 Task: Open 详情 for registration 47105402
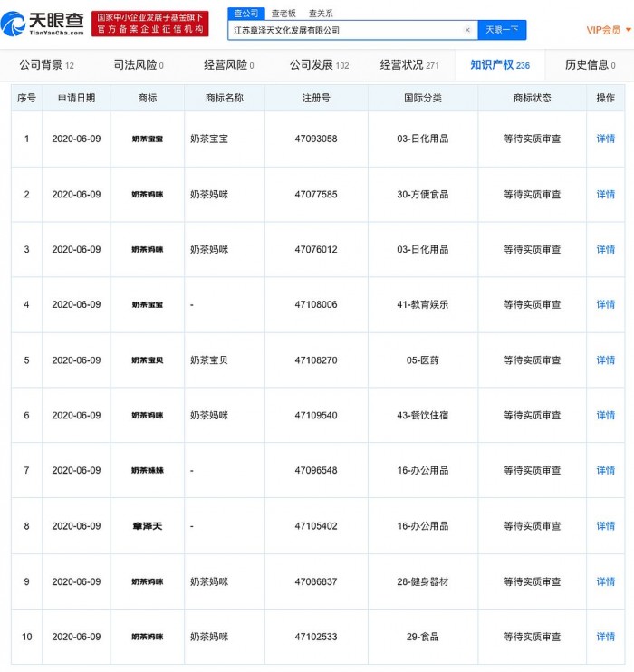tap(605, 526)
